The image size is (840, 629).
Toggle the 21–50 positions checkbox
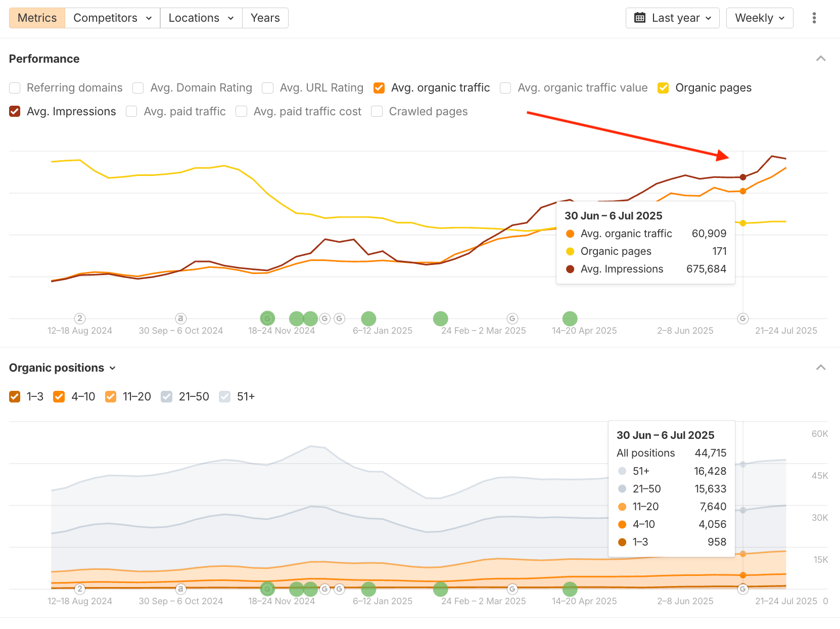[167, 397]
